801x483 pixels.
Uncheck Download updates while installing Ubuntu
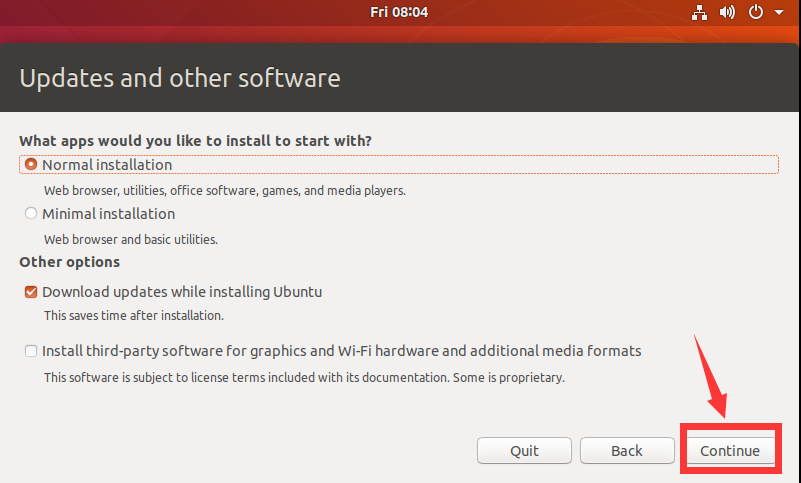(32, 292)
